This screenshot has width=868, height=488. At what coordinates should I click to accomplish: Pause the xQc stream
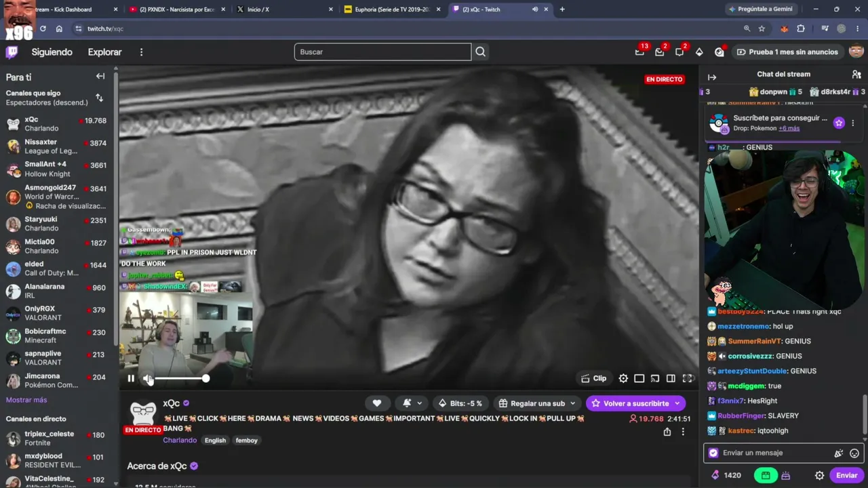[x=131, y=378]
